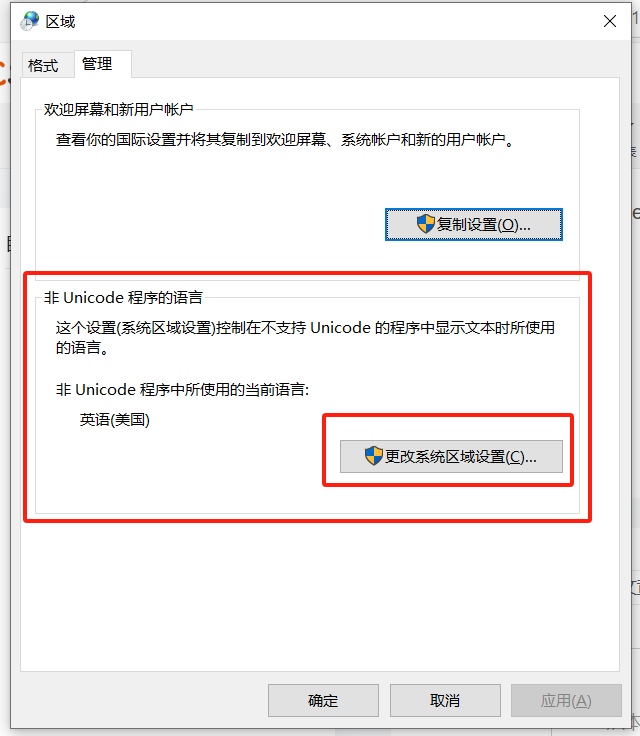
Task: Switch to the 格式 tab
Action: 43,65
